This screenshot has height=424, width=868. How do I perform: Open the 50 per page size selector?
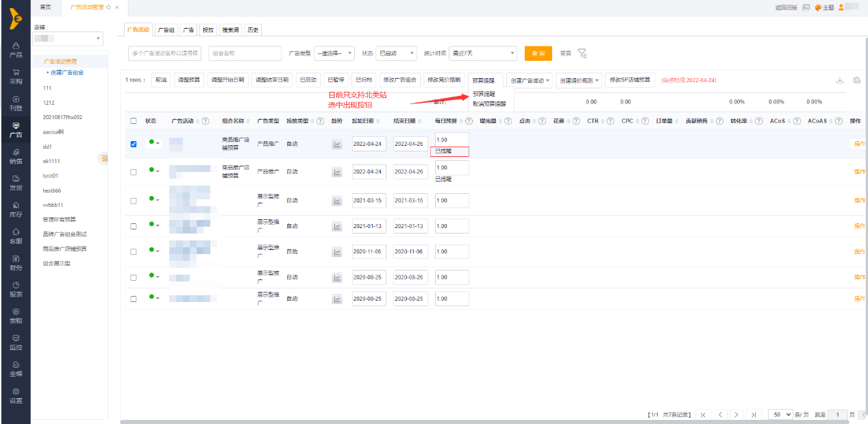point(780,414)
